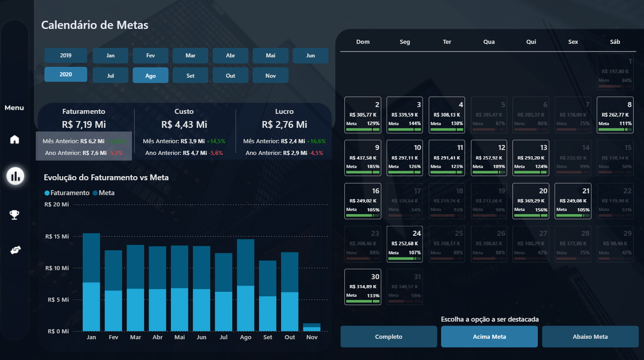Select the Jan month filter
Screen dimensions: 644x360
111,56
